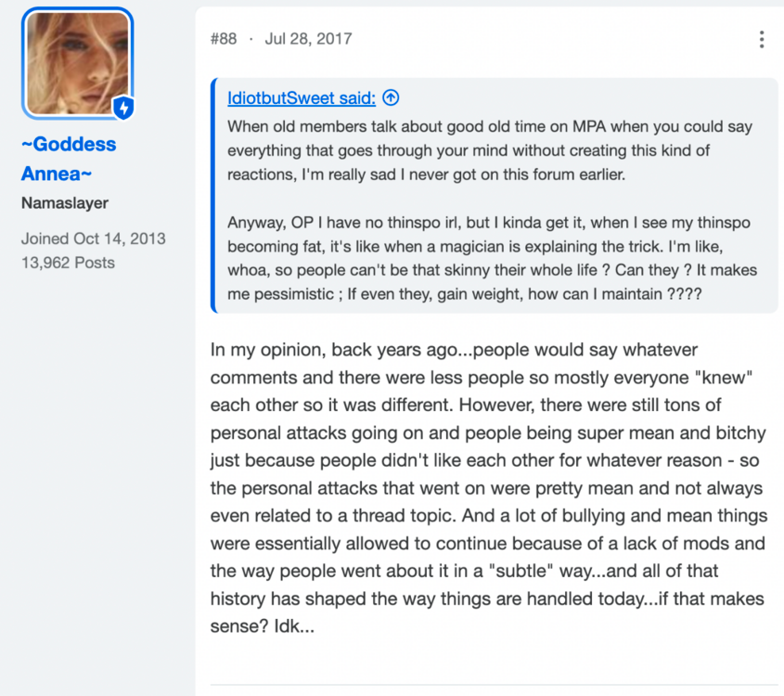
Task: View the 13,962 Posts count
Action: click(x=68, y=263)
